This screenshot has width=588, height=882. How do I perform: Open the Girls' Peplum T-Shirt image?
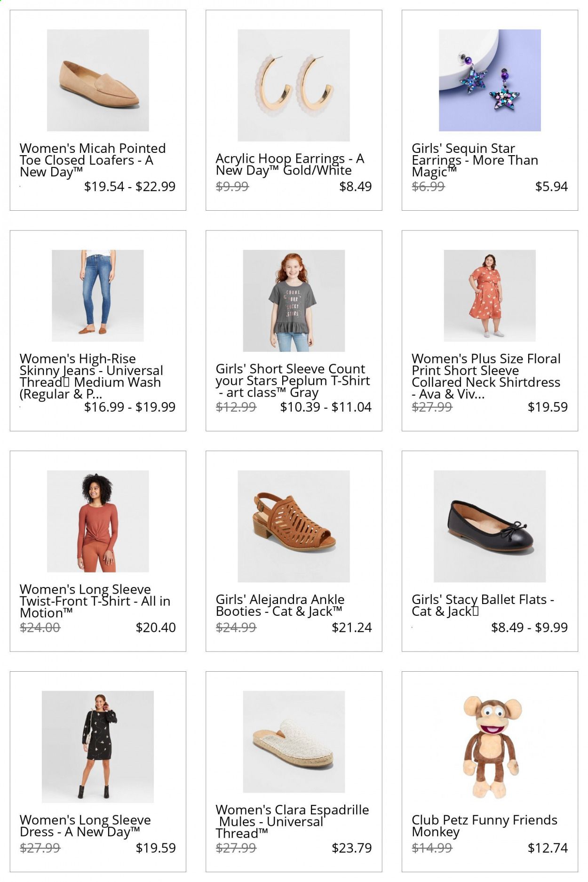click(x=294, y=301)
